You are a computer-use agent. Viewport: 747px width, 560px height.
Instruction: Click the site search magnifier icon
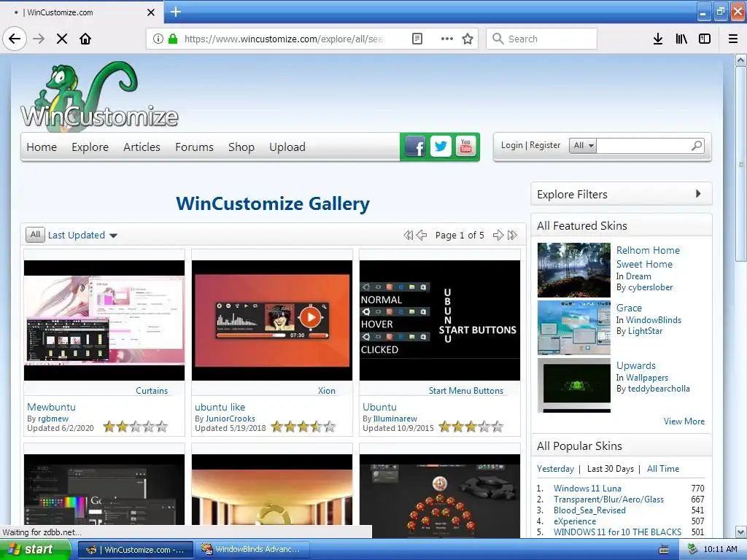[x=697, y=145]
